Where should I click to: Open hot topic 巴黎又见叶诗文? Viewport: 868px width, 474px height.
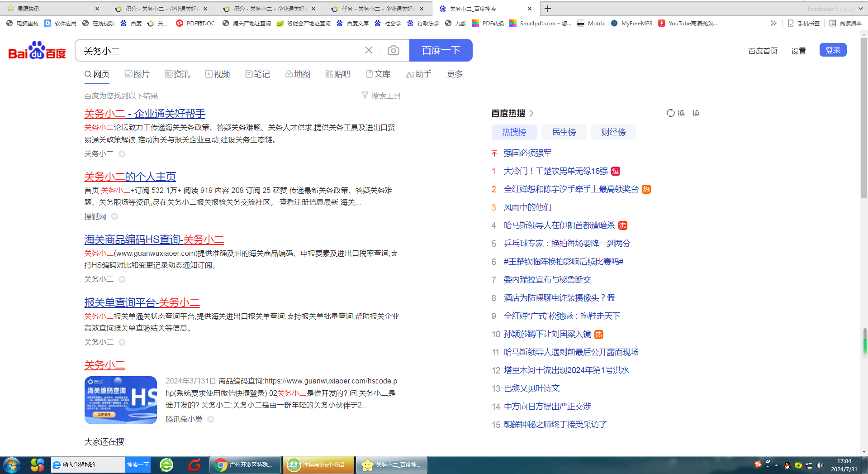[531, 388]
